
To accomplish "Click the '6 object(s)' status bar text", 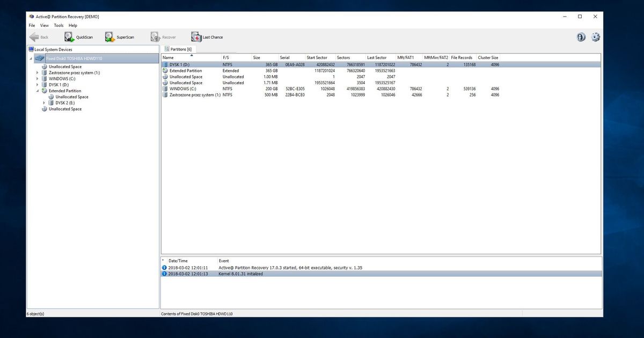I will pos(35,313).
